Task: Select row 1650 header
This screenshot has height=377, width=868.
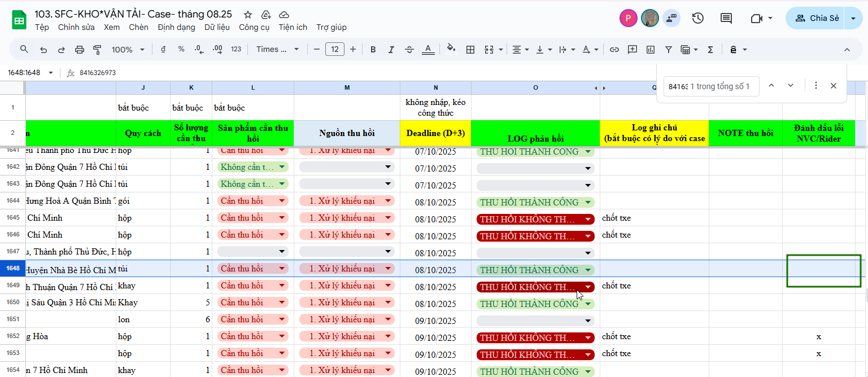Action: pyautogui.click(x=12, y=303)
